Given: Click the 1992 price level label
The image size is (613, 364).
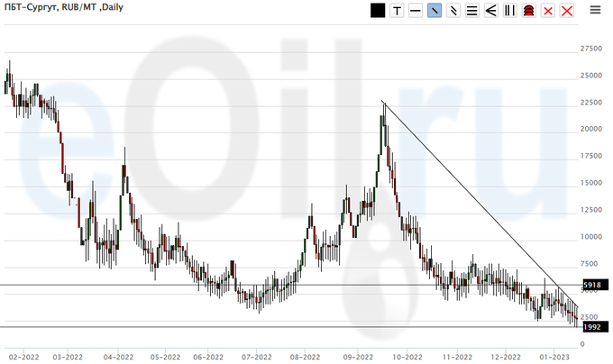Looking at the screenshot, I should coord(591,327).
